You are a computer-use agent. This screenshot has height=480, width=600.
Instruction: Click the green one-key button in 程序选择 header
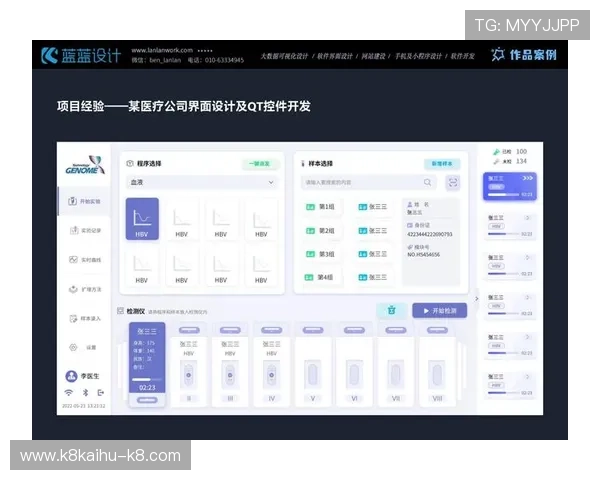[x=259, y=164]
